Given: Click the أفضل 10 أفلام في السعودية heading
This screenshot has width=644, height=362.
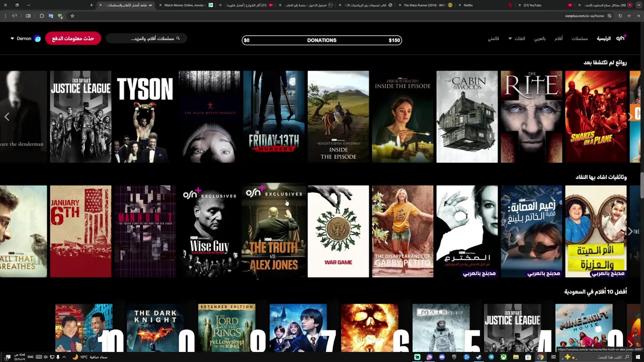Looking at the screenshot, I should tap(595, 292).
